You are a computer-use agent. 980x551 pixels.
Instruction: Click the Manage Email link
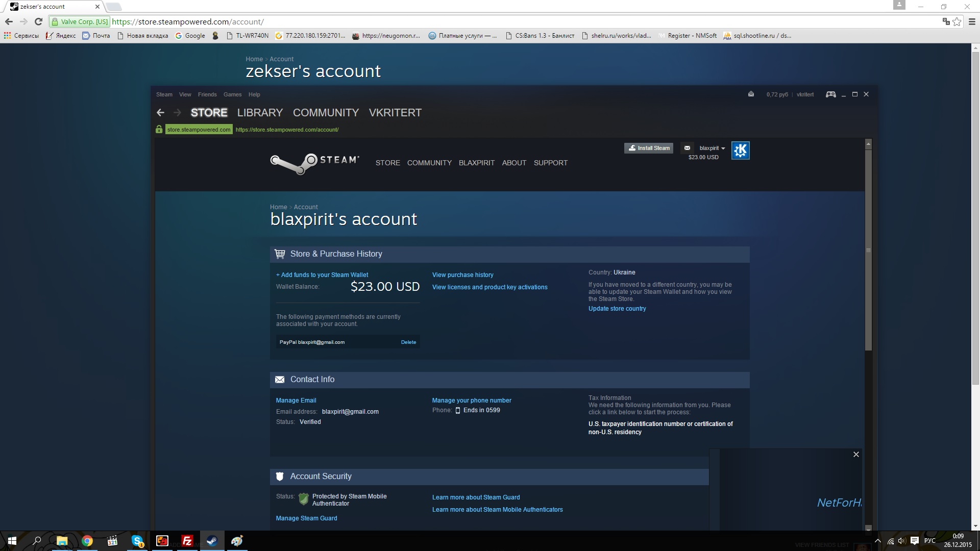(296, 400)
